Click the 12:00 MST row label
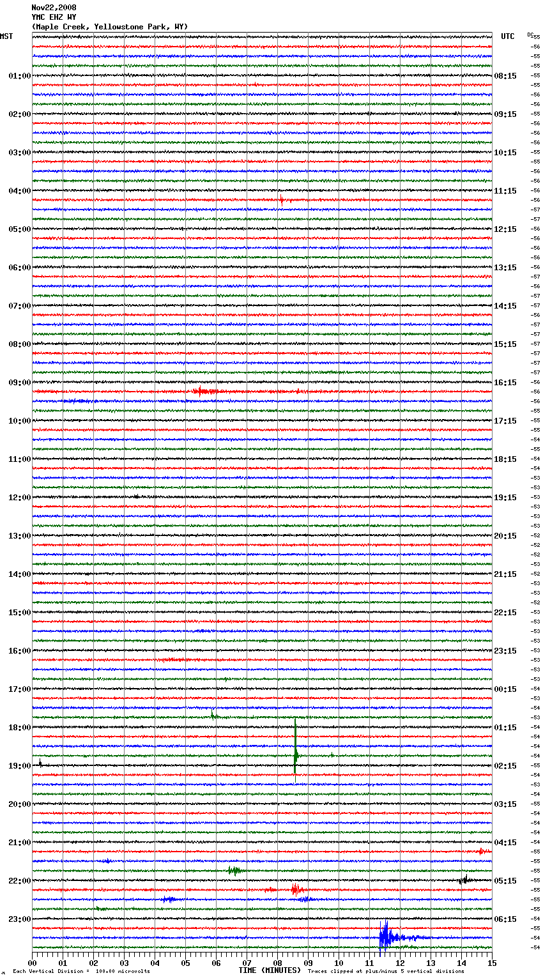Viewport: 543px width, 980px height. click(19, 498)
